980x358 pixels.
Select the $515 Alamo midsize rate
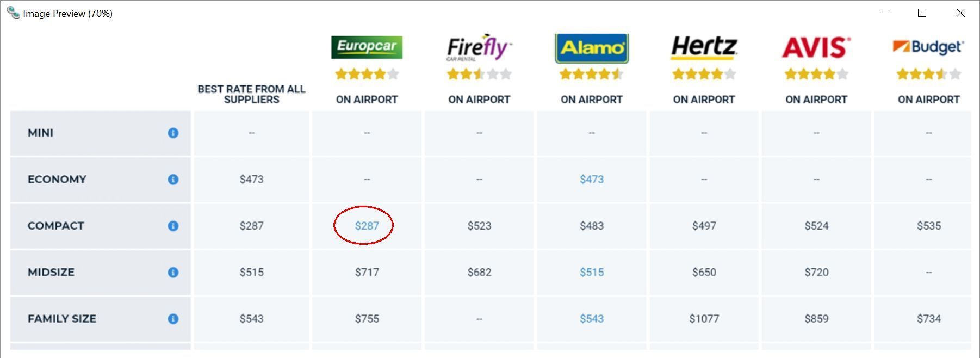click(x=592, y=272)
